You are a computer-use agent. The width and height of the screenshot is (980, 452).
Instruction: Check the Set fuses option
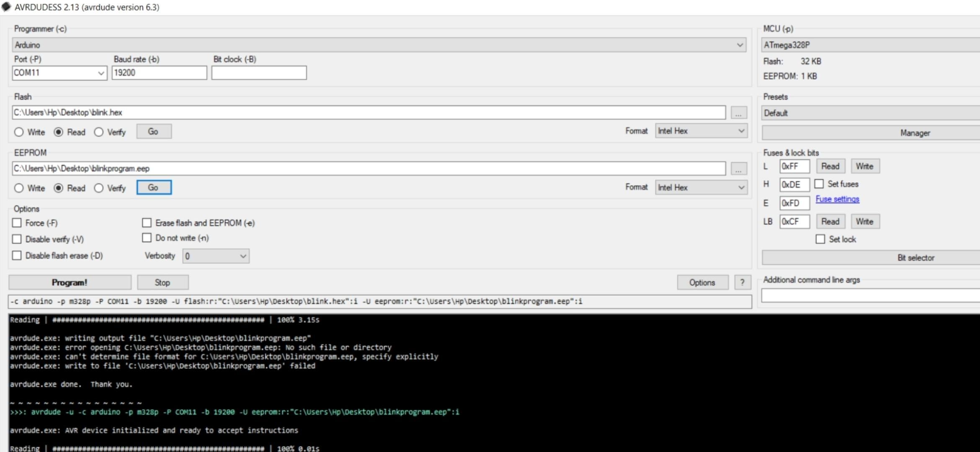pyautogui.click(x=820, y=184)
